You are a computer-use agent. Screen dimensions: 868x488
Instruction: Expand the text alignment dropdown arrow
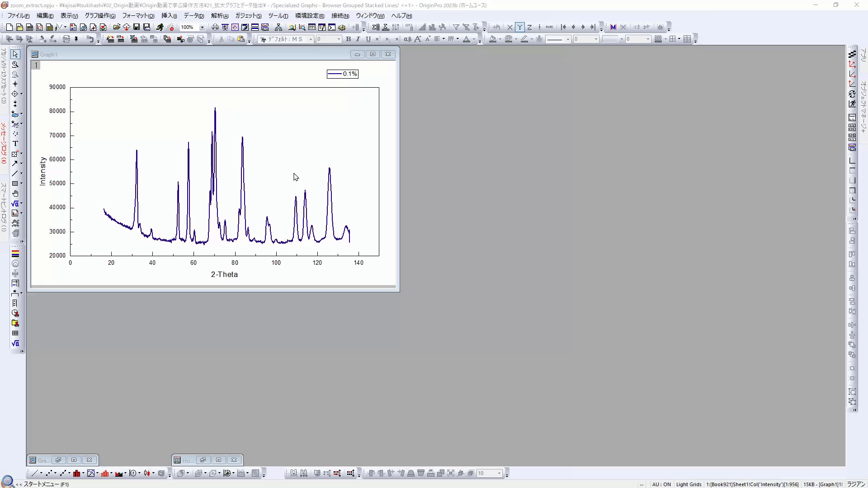[x=443, y=39]
